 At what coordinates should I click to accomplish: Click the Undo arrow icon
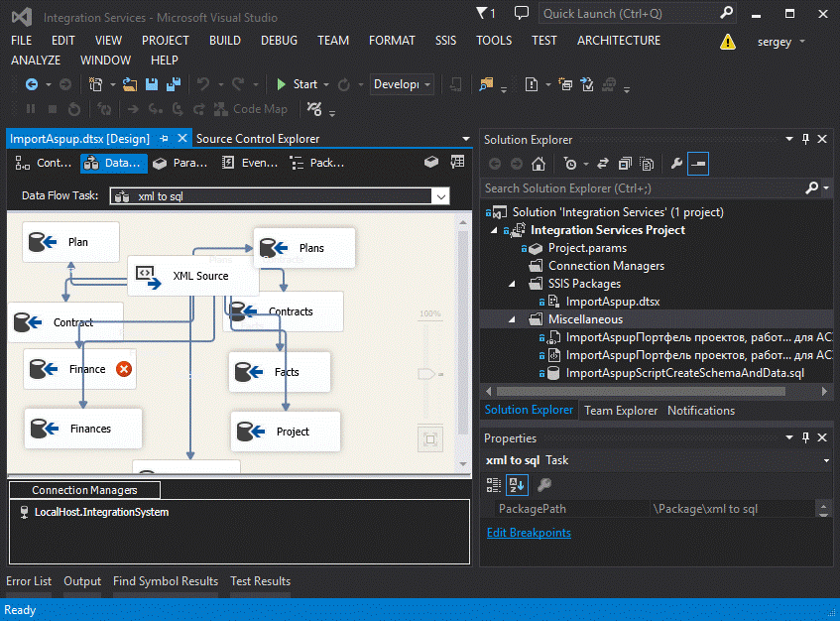click(x=203, y=84)
